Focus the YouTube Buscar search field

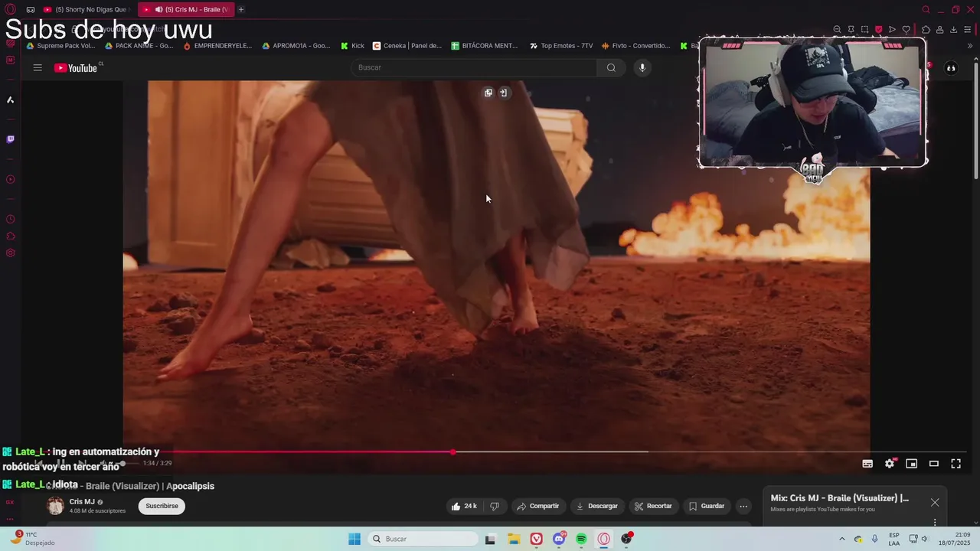473,67
